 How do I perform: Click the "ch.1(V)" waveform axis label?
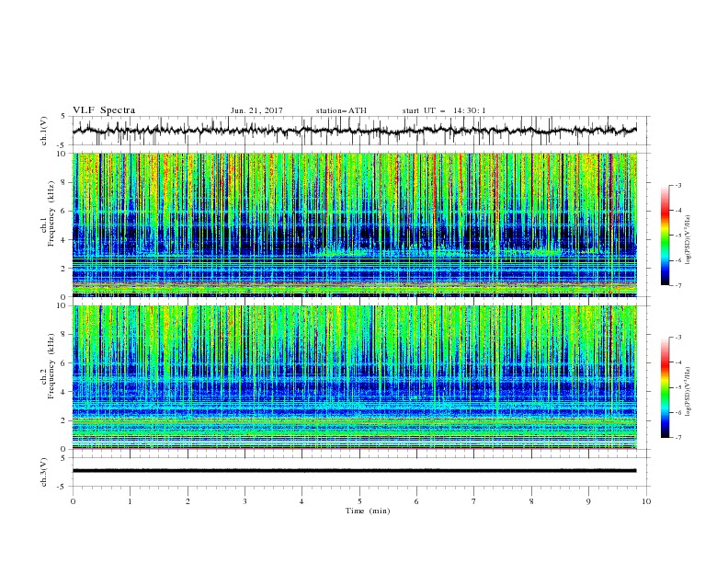point(44,131)
